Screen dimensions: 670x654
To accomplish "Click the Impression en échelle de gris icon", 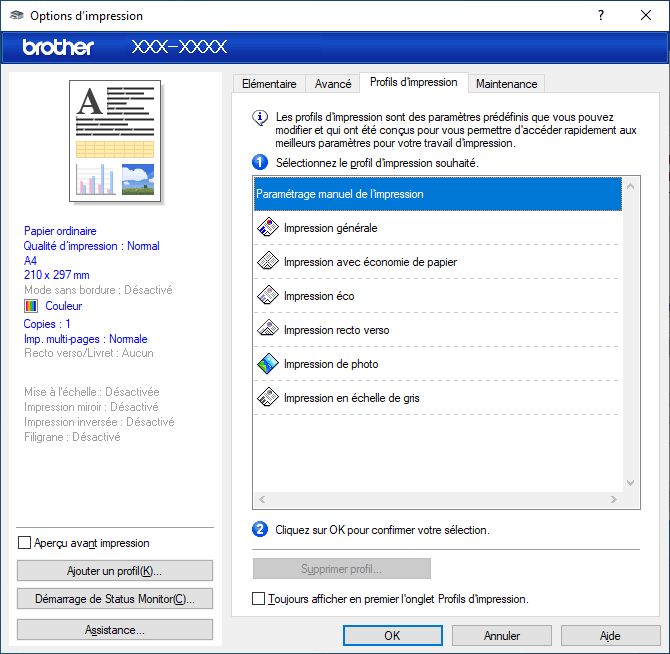I will tap(267, 398).
